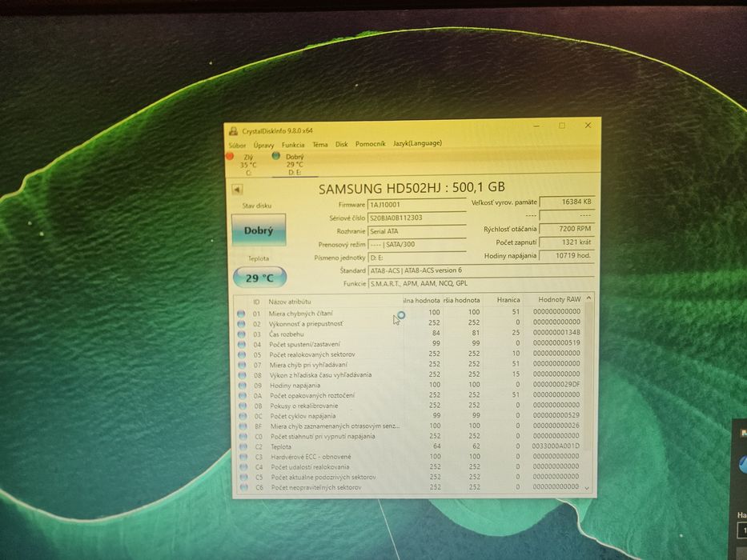Click the previous disk arrow button

[x=237, y=190]
